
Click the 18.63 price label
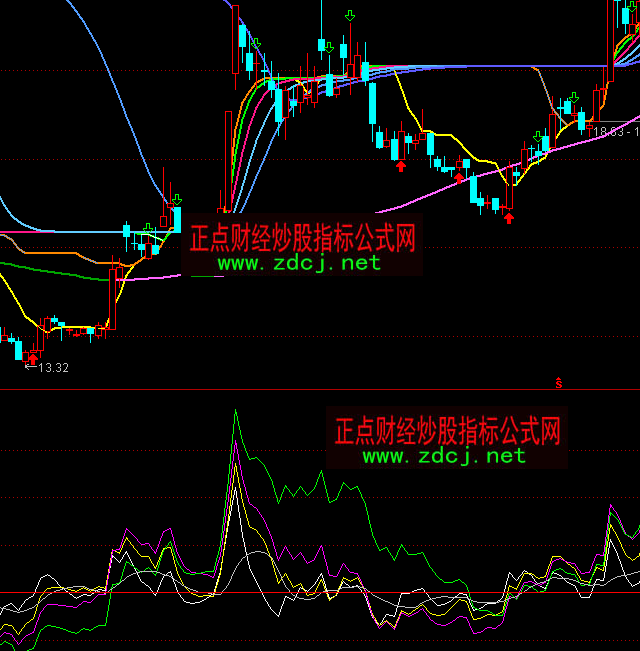pyautogui.click(x=612, y=131)
